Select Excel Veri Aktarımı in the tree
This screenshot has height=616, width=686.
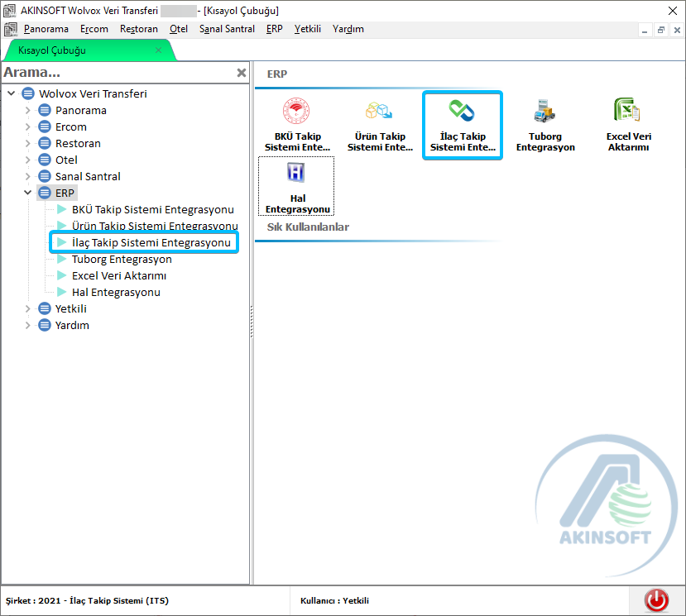(x=119, y=276)
